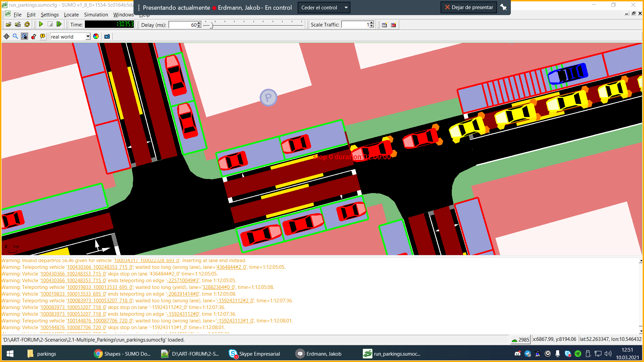Select the recenter view tool
The image size is (644, 362).
coord(7,37)
